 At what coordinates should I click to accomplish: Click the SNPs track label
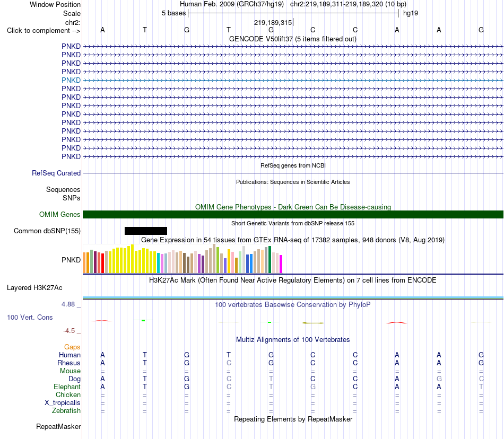point(72,198)
